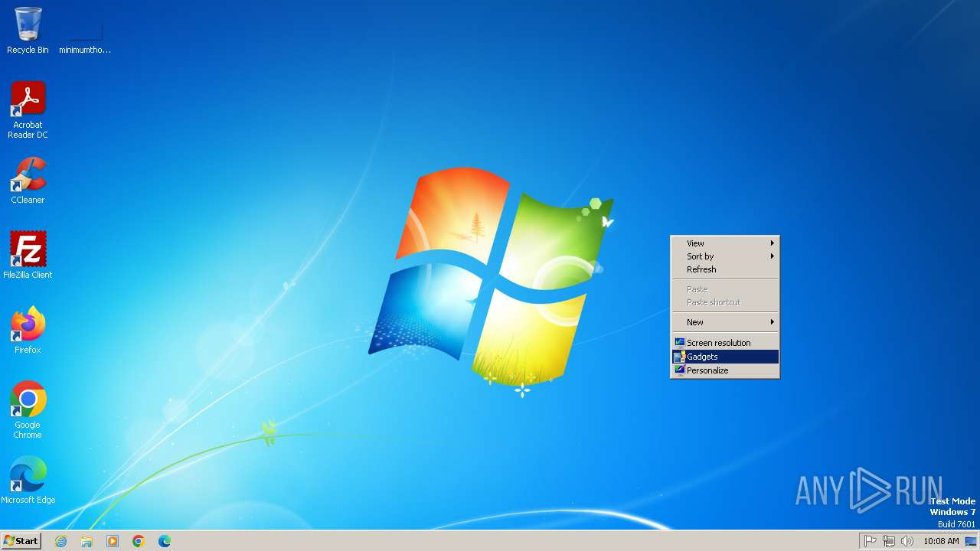Select the Firefox desktop shortcut
Image resolution: width=980 pixels, height=551 pixels.
tap(28, 331)
